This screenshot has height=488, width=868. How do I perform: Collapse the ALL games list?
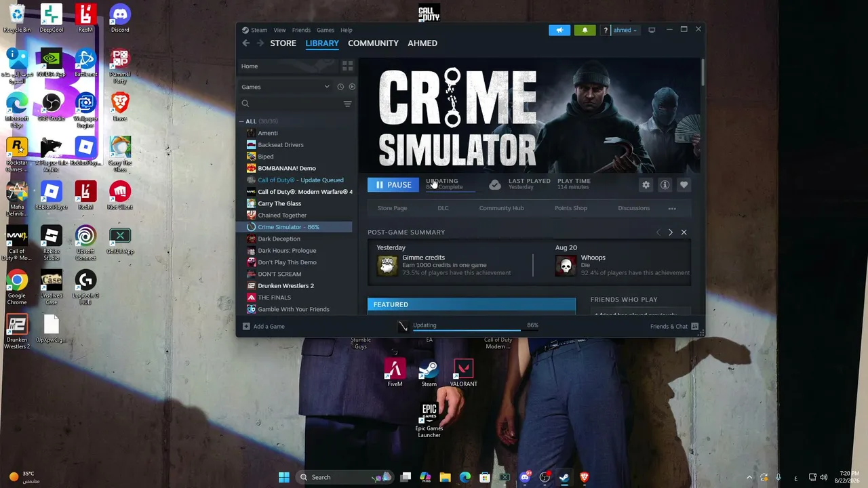(x=241, y=121)
